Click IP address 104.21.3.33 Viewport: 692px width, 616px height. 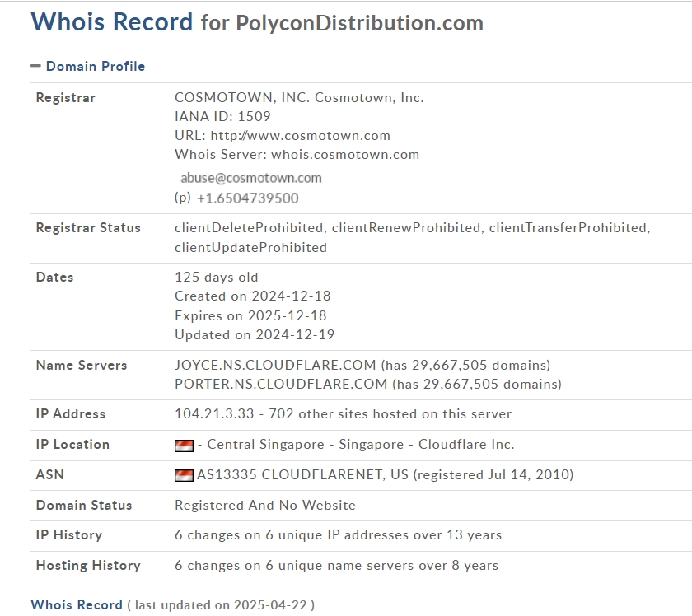pyautogui.click(x=214, y=414)
